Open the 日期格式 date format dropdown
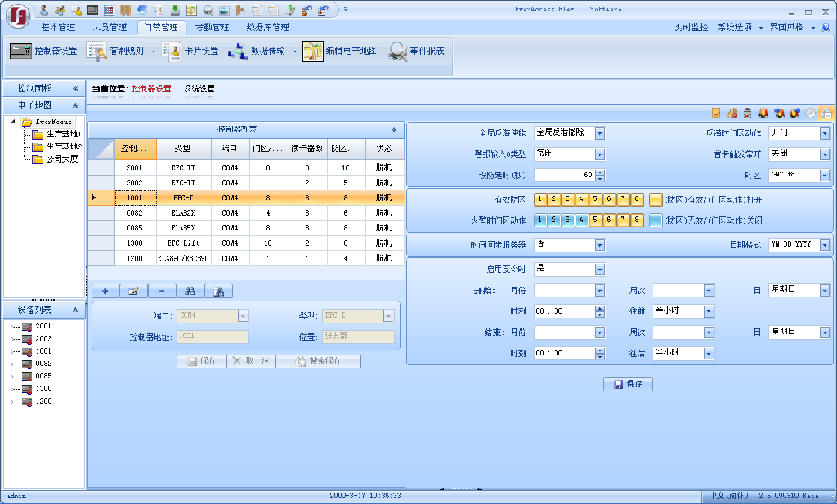 (825, 244)
